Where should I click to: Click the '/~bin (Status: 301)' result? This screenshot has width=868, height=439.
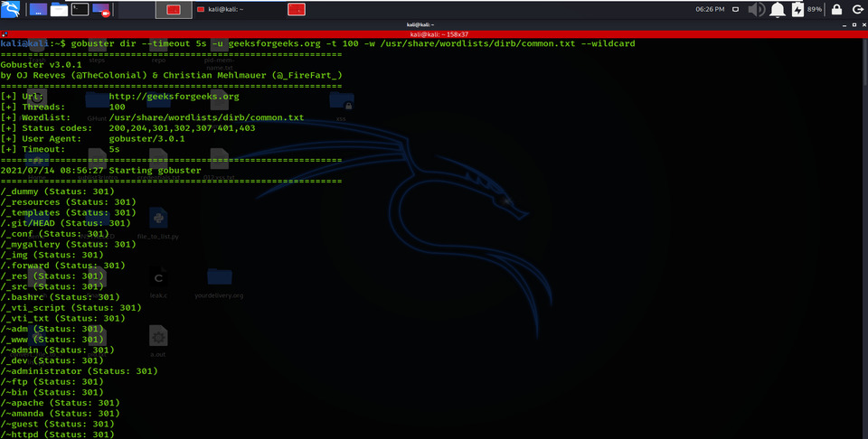[52, 392]
